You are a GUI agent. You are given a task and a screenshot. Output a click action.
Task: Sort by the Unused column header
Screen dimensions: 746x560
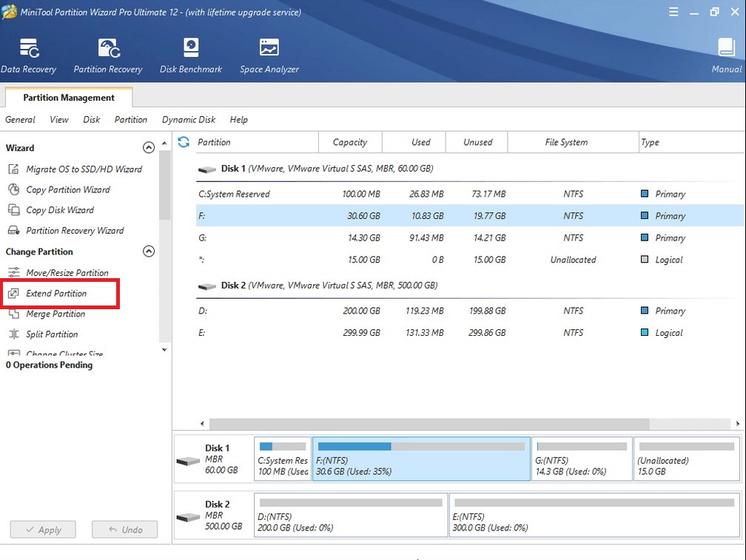[477, 142]
